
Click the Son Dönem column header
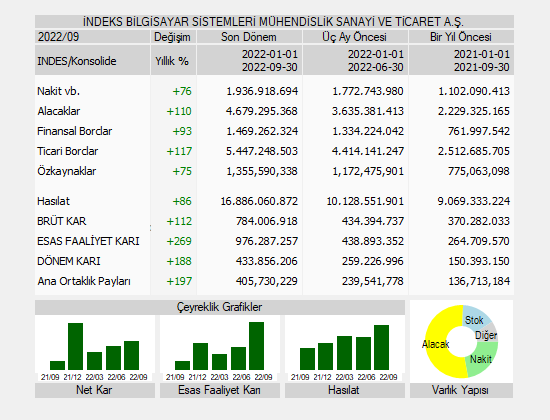[249, 36]
